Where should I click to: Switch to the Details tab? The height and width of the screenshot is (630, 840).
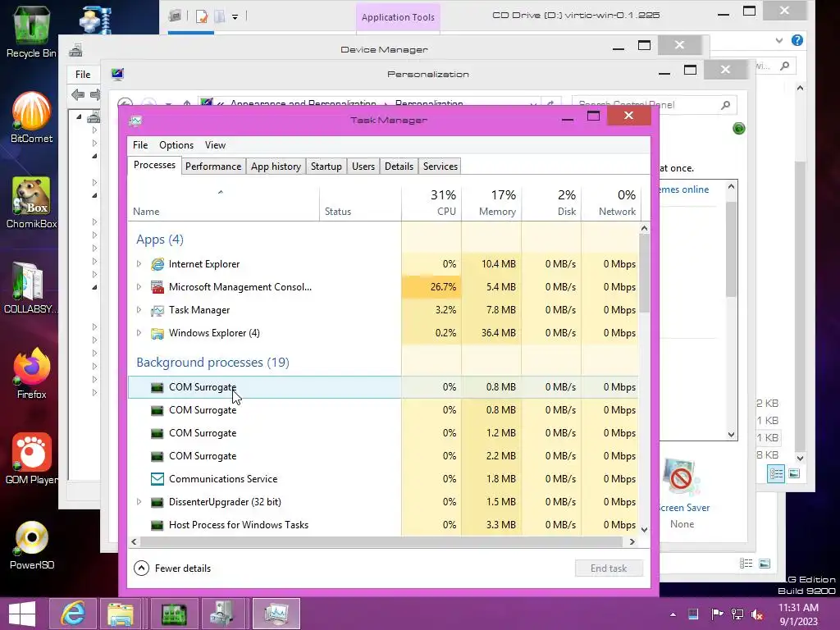click(399, 167)
